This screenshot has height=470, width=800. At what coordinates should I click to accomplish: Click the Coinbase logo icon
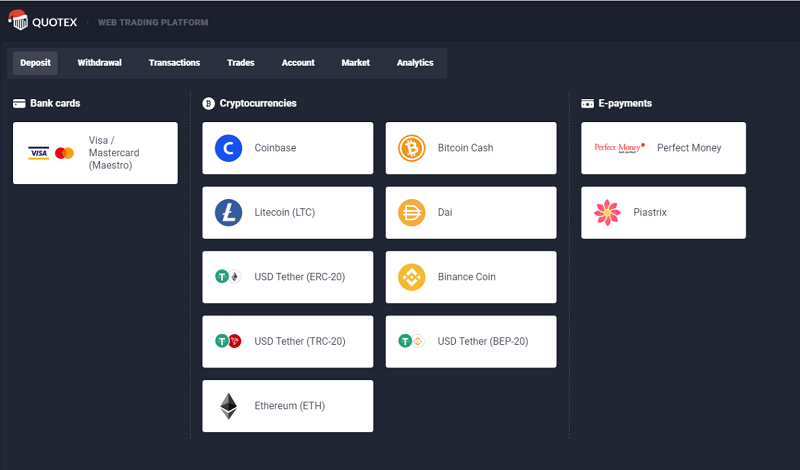click(228, 148)
